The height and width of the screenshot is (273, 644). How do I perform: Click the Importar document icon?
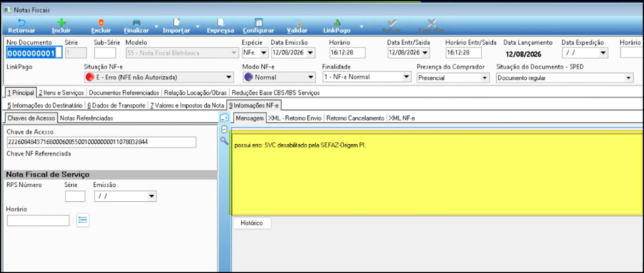point(176,22)
